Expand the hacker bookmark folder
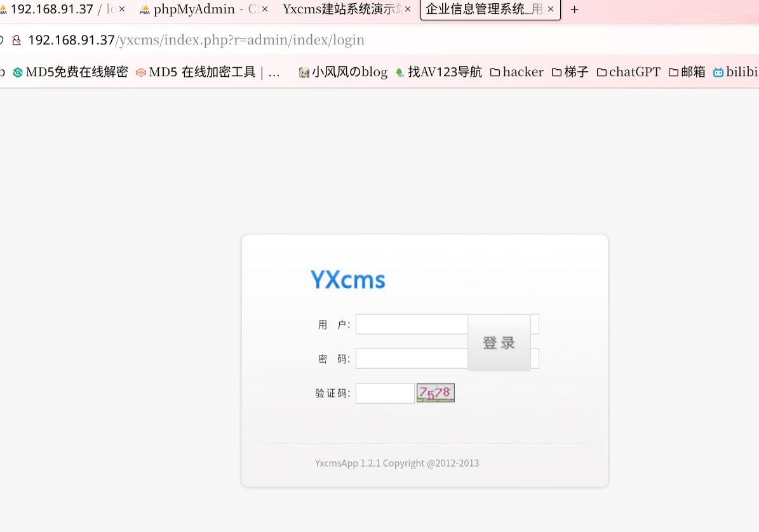 [x=517, y=72]
